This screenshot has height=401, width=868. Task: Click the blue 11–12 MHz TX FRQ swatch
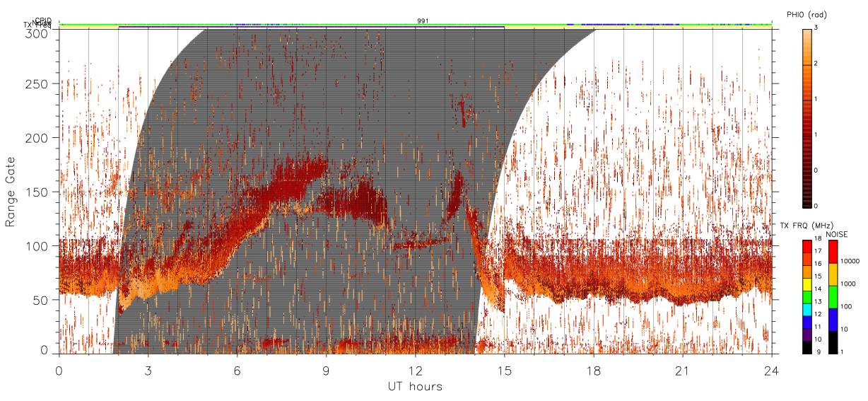[807, 322]
